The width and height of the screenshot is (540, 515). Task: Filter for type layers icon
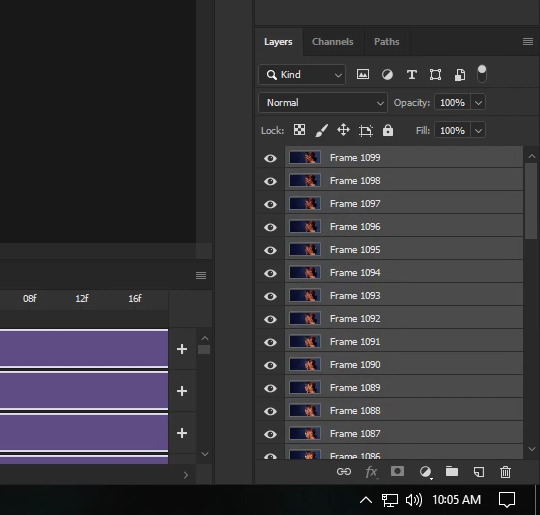coord(412,74)
